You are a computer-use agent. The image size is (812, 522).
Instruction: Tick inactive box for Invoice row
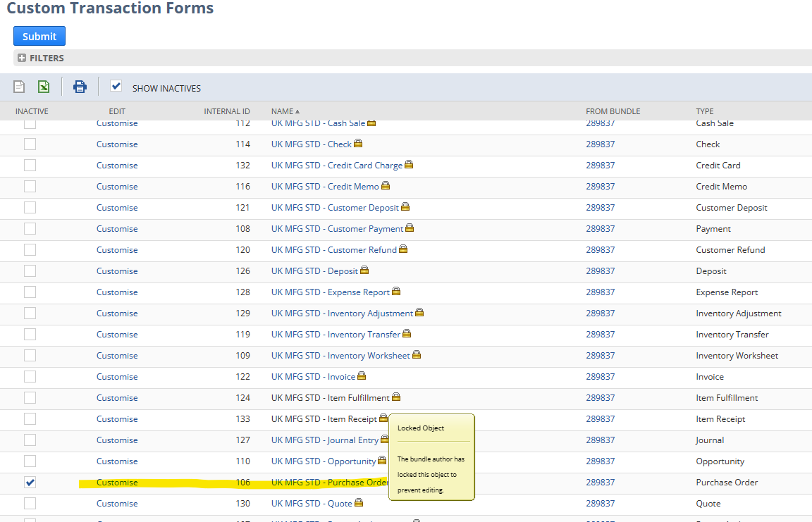pos(30,377)
